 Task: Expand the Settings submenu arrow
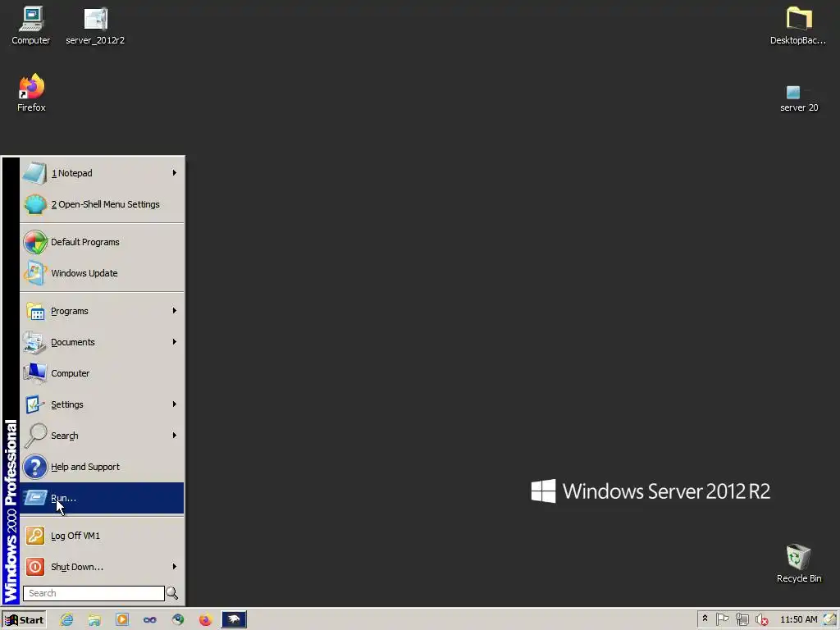(174, 404)
